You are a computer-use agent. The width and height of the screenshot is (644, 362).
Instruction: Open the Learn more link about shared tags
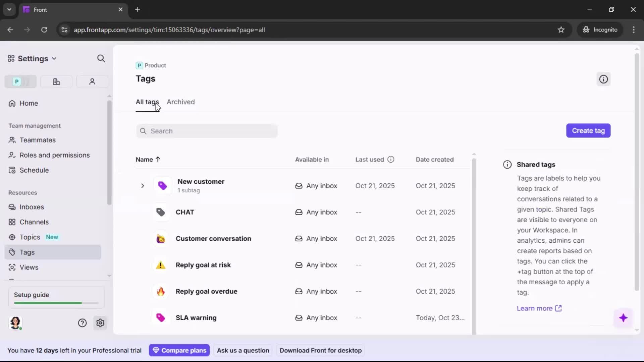point(535,308)
